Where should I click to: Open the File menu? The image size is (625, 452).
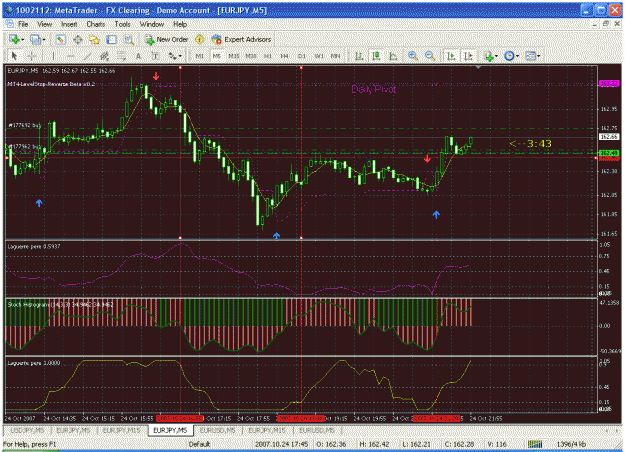coord(23,24)
